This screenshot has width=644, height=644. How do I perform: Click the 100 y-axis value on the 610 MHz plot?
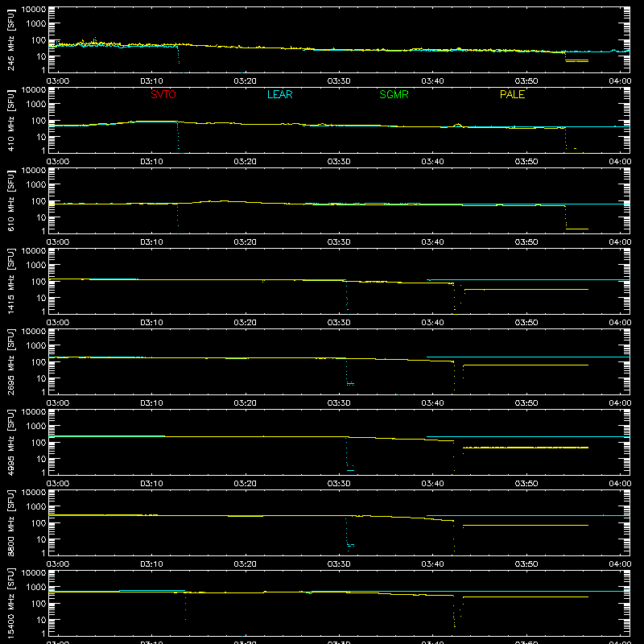point(39,201)
